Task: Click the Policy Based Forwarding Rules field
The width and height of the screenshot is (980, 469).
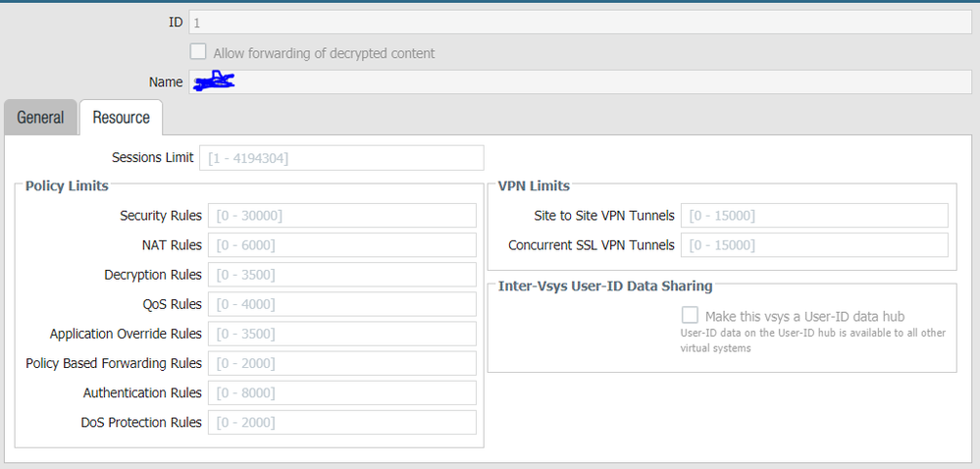Action: (341, 363)
